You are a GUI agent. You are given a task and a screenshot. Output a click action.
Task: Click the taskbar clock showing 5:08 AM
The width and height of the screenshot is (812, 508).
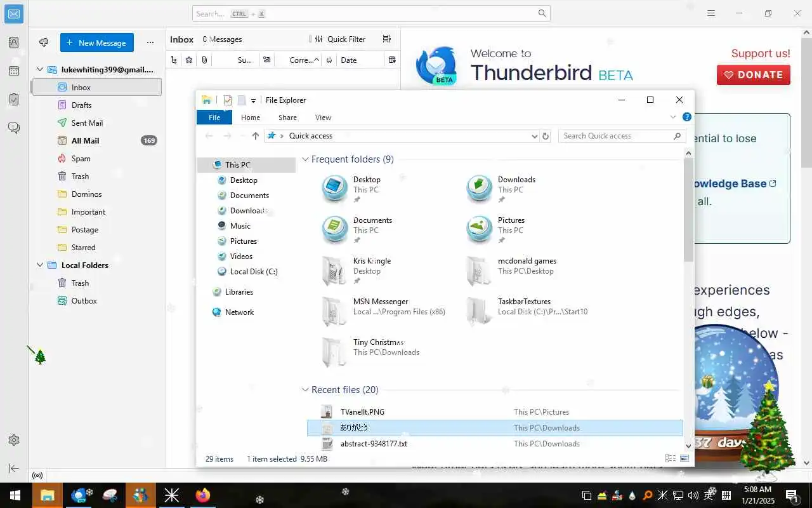click(757, 495)
